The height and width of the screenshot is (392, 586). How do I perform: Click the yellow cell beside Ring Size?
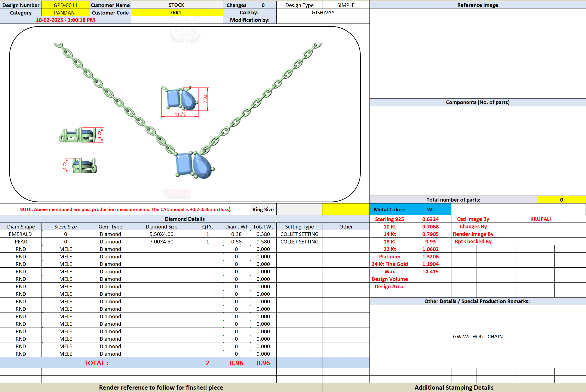pyautogui.click(x=346, y=209)
